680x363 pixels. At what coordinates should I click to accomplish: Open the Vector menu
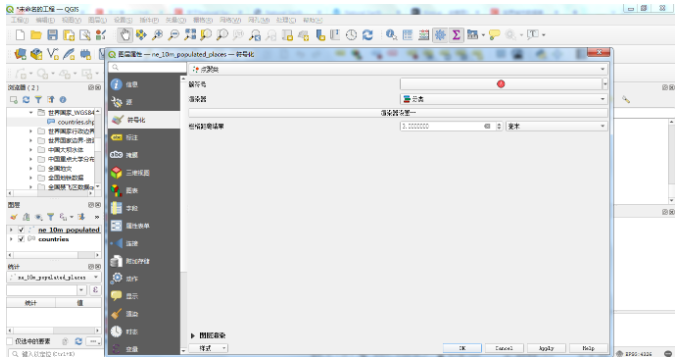point(175,20)
